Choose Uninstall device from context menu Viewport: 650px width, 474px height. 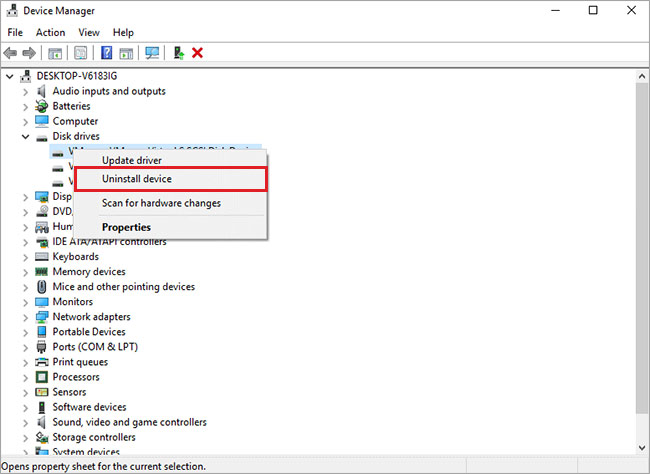[x=137, y=179]
